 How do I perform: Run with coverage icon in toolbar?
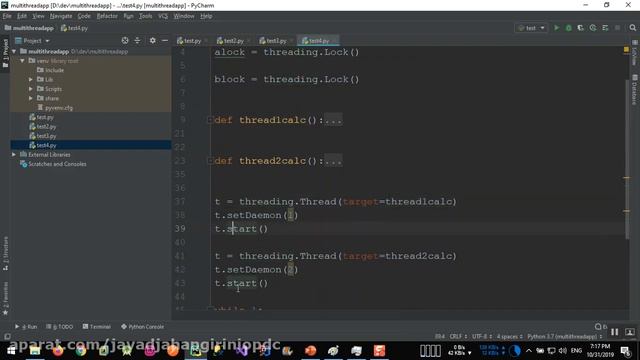pyautogui.click(x=580, y=28)
